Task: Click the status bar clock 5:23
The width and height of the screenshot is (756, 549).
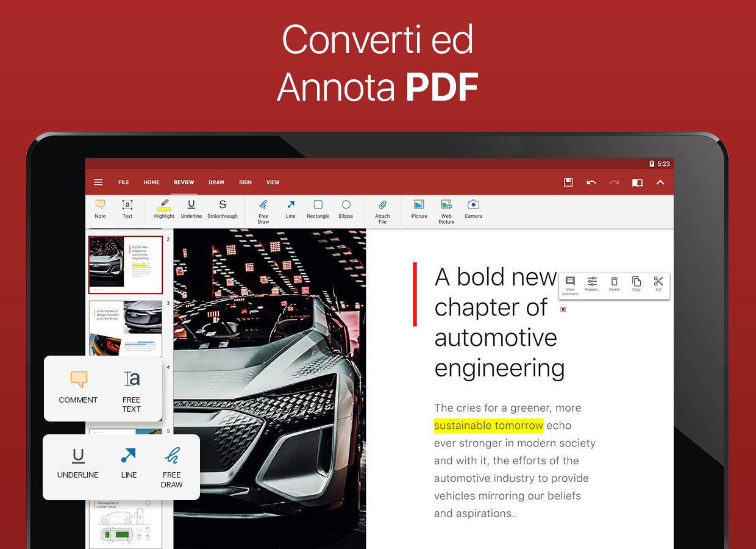Action: [664, 163]
